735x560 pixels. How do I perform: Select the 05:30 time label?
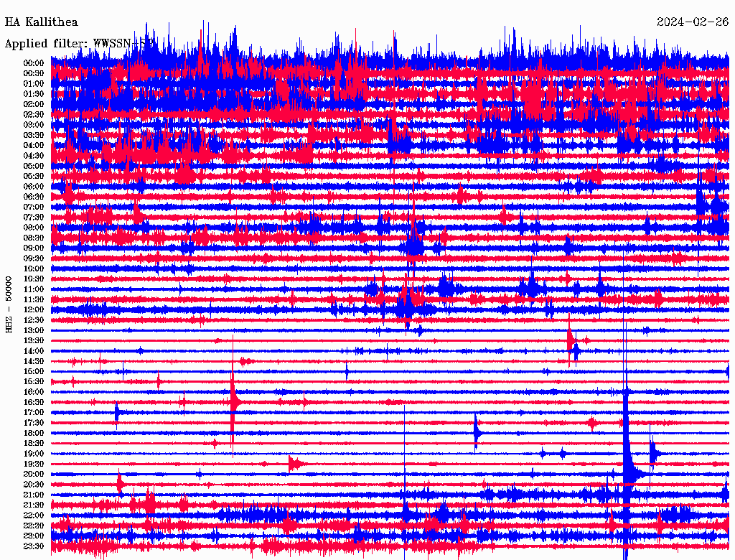click(x=34, y=176)
